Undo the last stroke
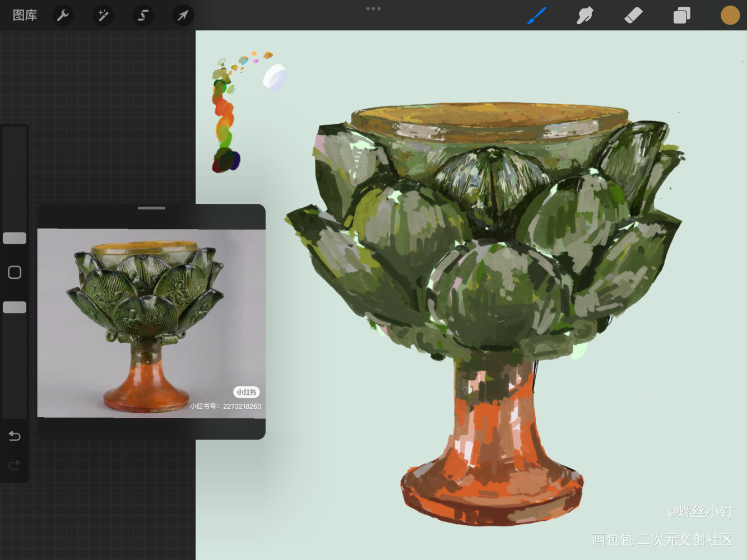The height and width of the screenshot is (560, 747). click(x=15, y=436)
